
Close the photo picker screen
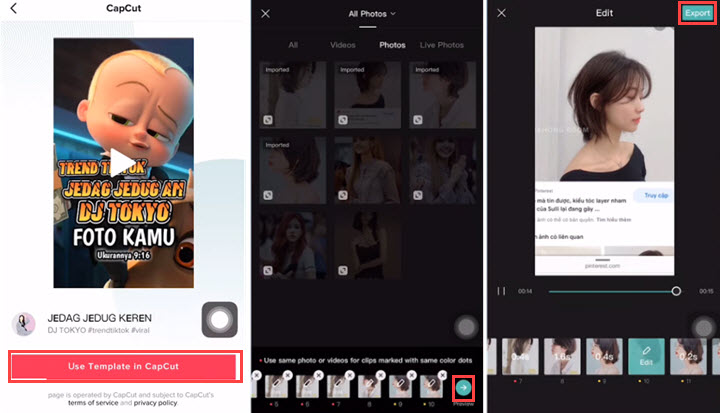pyautogui.click(x=265, y=14)
